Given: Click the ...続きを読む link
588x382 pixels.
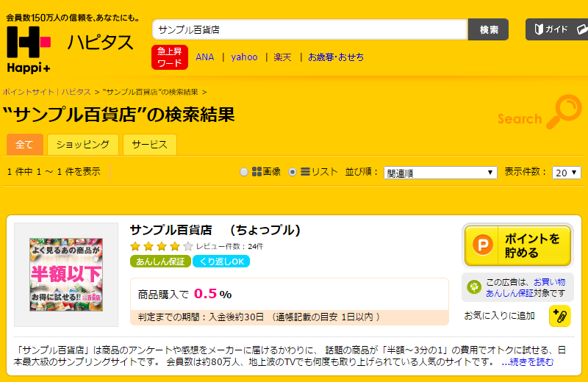Looking at the screenshot, I should (x=528, y=361).
